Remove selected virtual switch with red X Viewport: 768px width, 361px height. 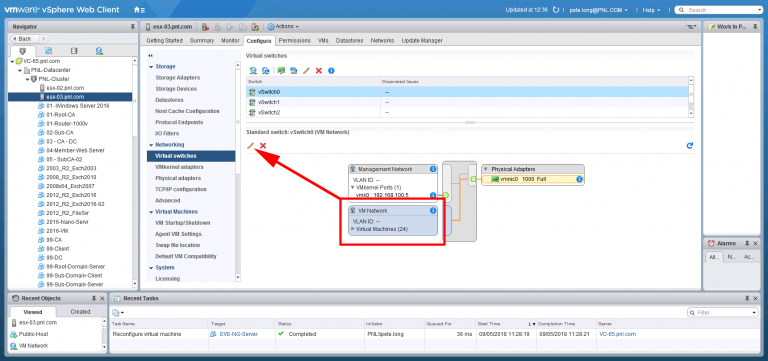click(319, 71)
